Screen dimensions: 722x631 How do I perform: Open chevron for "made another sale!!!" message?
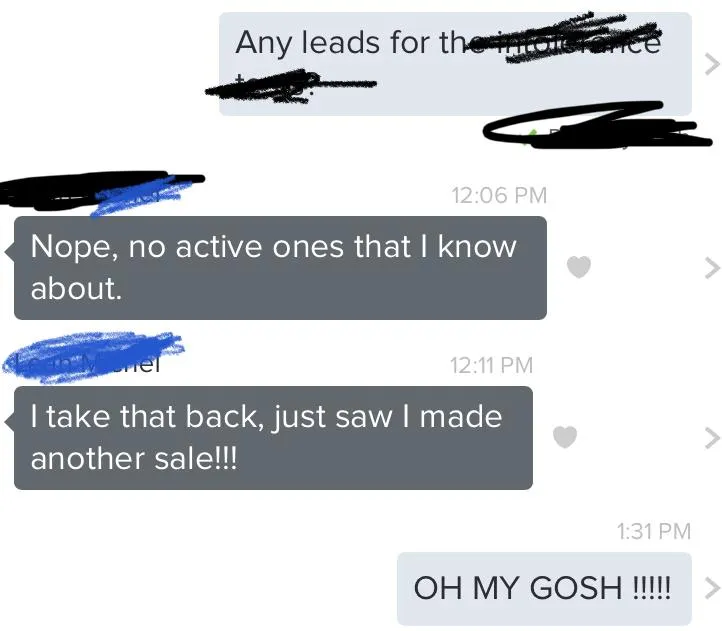tap(712, 438)
